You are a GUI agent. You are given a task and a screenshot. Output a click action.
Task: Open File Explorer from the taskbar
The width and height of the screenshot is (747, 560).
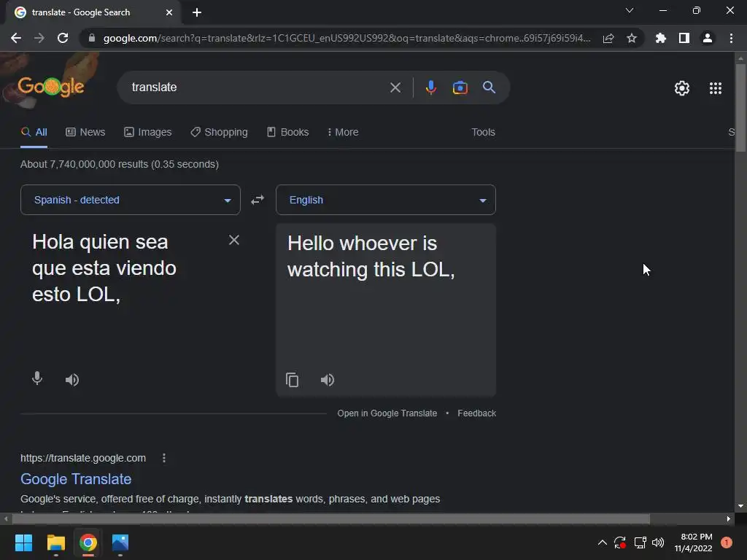[x=55, y=542]
